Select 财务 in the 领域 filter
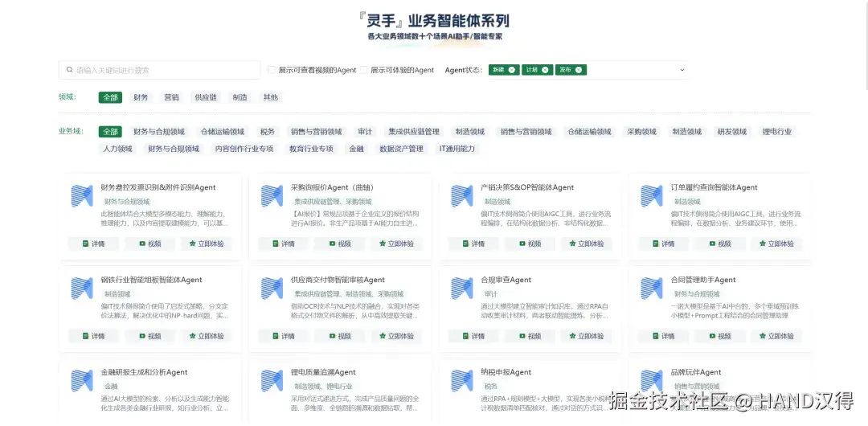The height and width of the screenshot is (426, 868). [x=141, y=97]
